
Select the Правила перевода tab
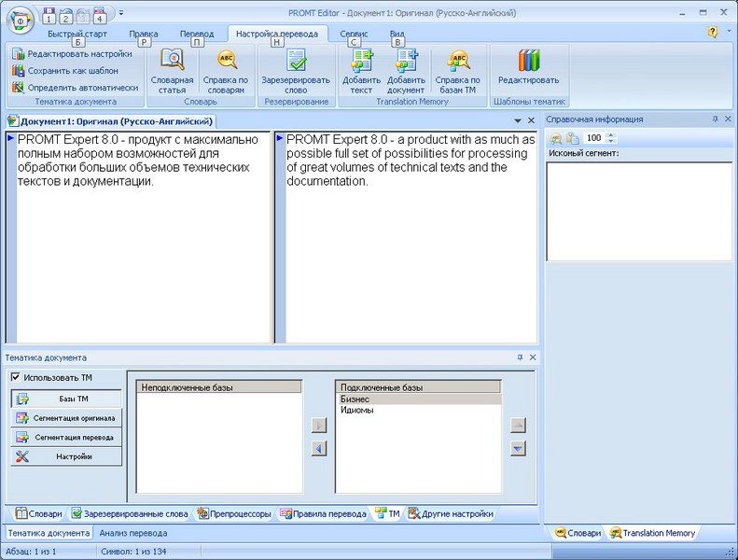pos(324,513)
